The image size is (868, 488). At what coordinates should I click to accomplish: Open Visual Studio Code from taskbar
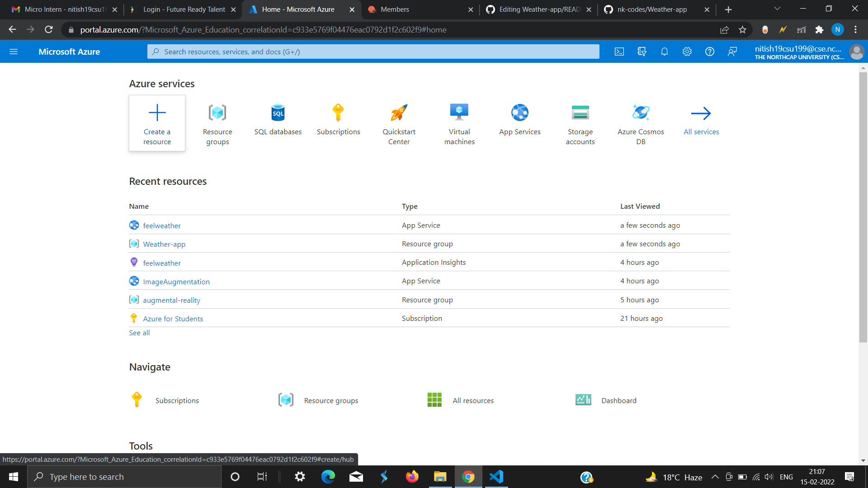[x=496, y=477]
